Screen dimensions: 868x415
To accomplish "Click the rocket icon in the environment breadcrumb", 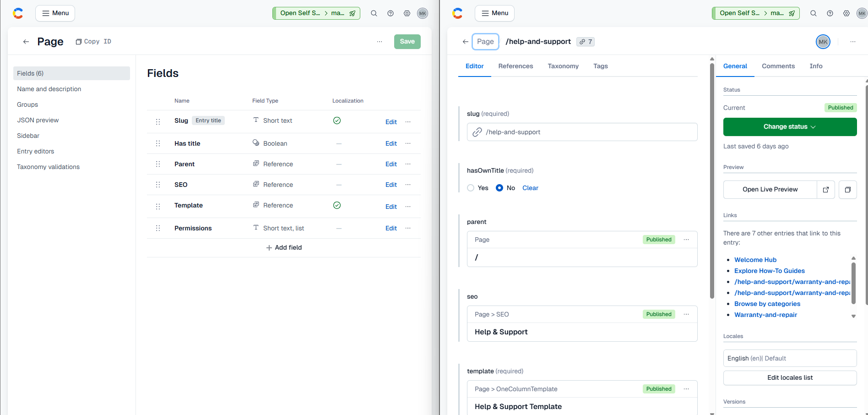I will click(x=353, y=13).
